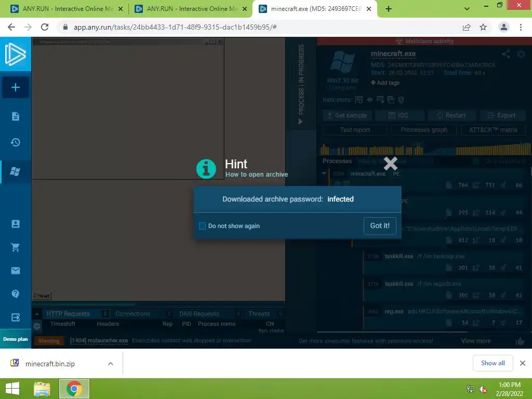532x399 pixels.
Task: Start a new task with plus icon
Action: [15, 87]
